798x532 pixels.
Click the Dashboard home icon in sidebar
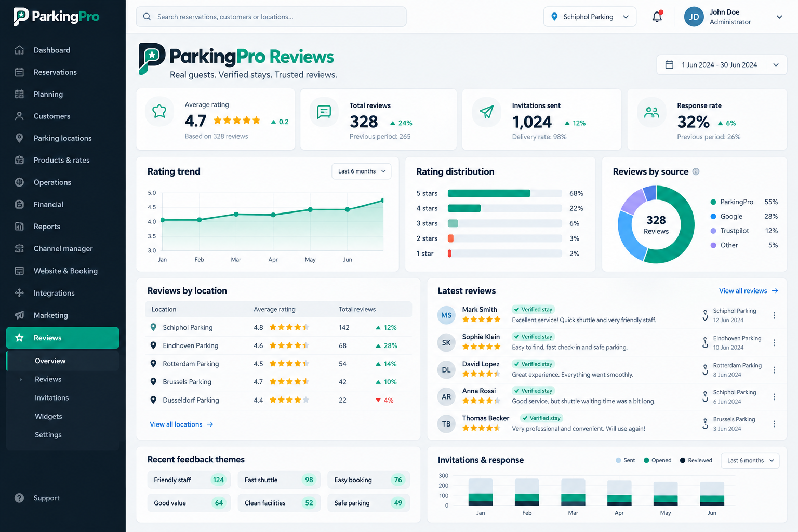tap(19, 50)
